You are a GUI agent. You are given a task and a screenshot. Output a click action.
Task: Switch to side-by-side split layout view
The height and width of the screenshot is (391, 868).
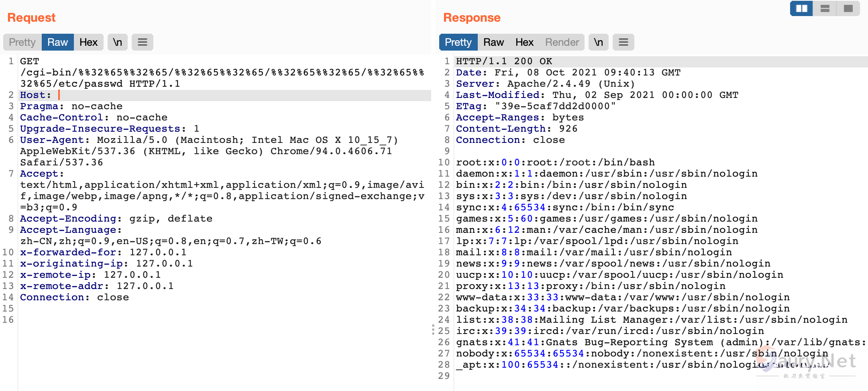tap(801, 8)
